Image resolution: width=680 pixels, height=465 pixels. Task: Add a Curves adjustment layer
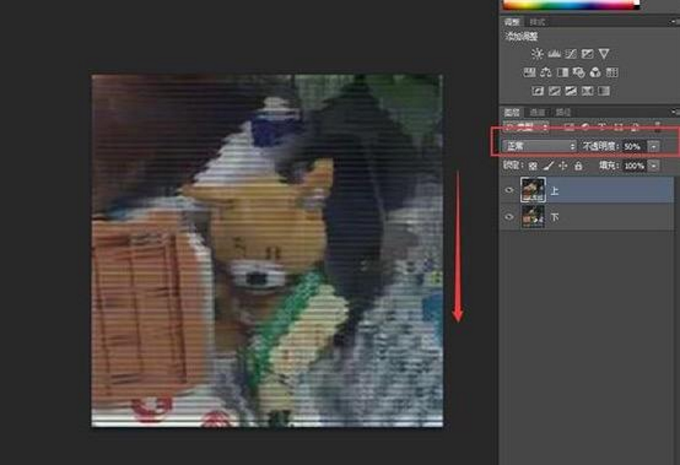[571, 54]
